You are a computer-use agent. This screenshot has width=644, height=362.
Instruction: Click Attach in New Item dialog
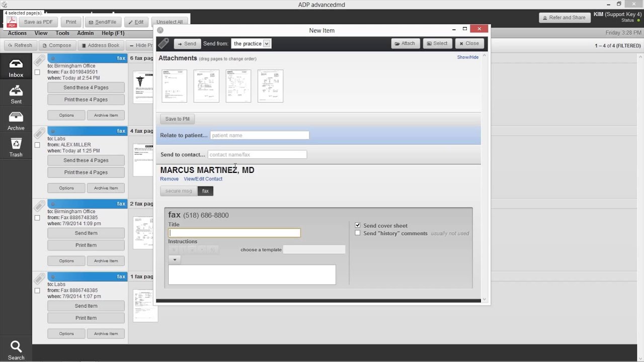click(405, 43)
